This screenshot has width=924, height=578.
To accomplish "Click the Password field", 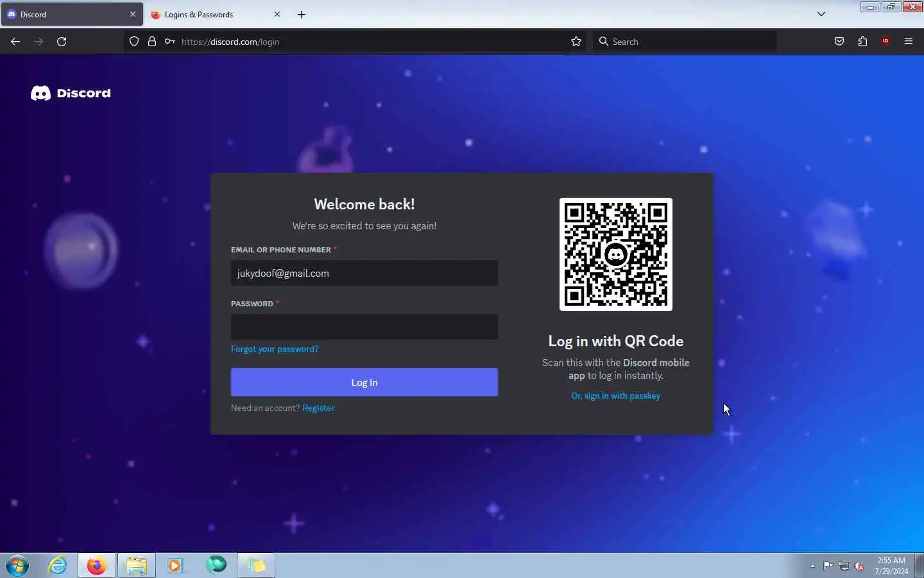I will click(364, 327).
